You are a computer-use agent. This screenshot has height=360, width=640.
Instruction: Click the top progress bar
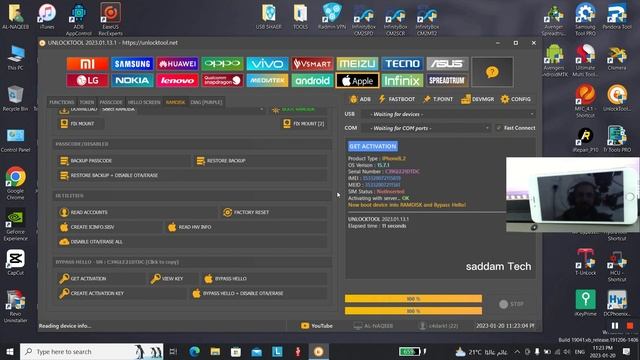point(413,299)
